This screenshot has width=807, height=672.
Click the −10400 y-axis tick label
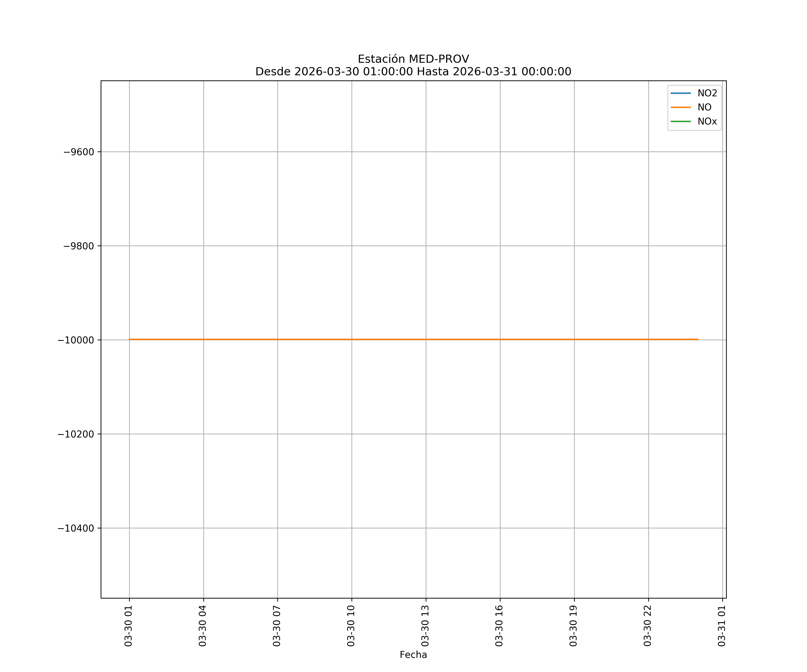coord(76,528)
